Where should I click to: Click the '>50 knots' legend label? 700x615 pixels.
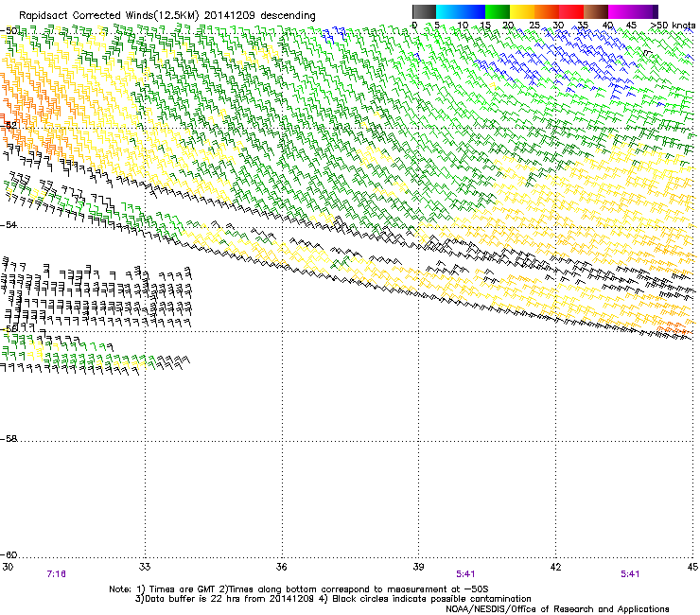[x=674, y=26]
